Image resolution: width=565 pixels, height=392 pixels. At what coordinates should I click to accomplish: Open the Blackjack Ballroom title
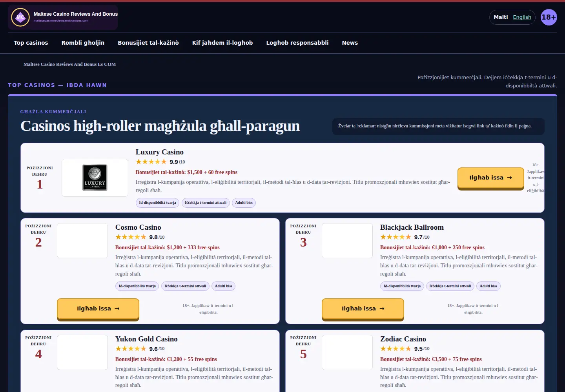click(x=412, y=227)
